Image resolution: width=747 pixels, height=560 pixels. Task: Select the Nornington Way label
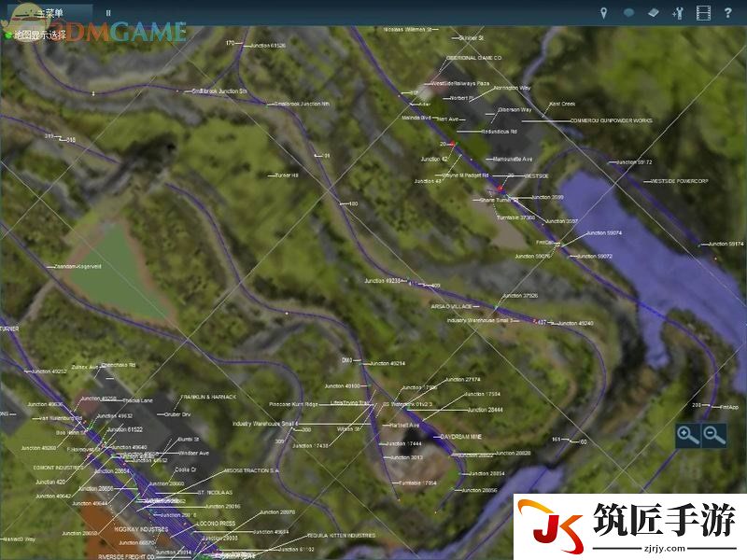512,88
